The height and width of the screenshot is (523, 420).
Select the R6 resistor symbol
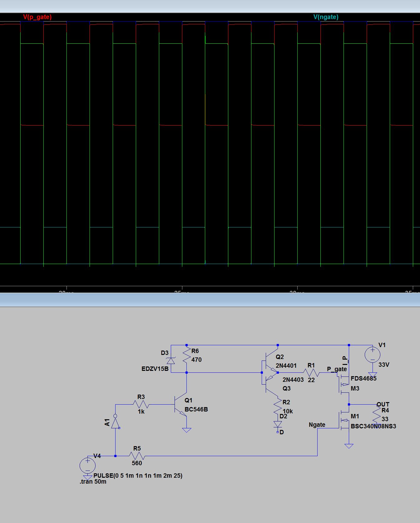click(x=187, y=355)
